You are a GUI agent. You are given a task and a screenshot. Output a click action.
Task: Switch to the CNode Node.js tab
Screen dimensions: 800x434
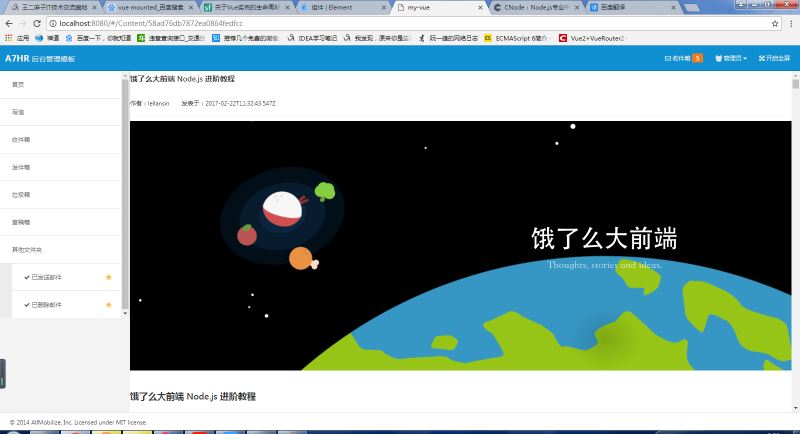[536, 8]
